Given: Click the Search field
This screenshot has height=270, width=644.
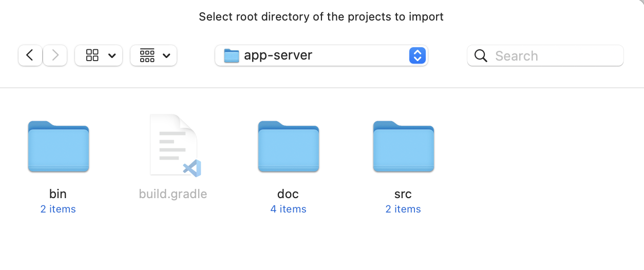Looking at the screenshot, I should click(x=545, y=55).
